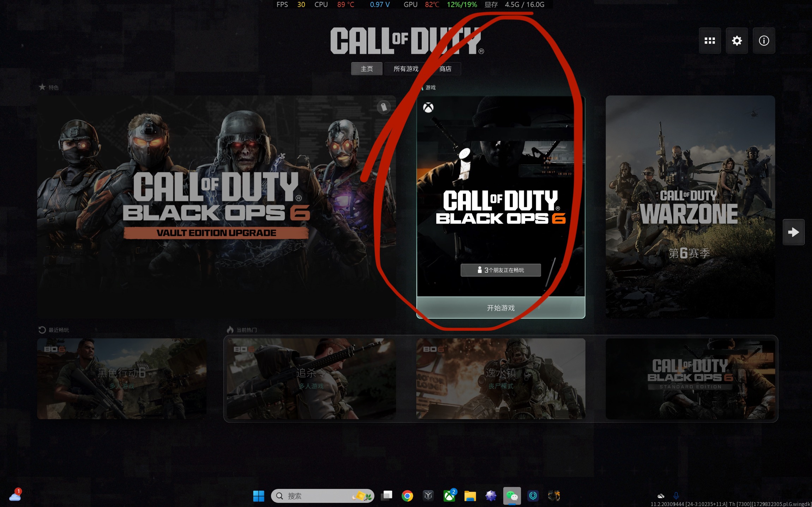Switch to the 主页 tab
The image size is (812, 507).
pyautogui.click(x=366, y=69)
